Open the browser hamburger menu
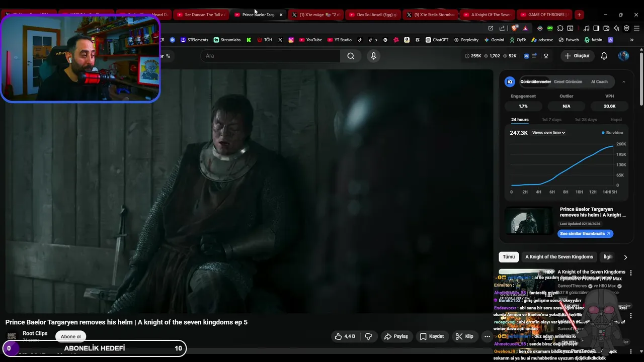 [x=636, y=28]
